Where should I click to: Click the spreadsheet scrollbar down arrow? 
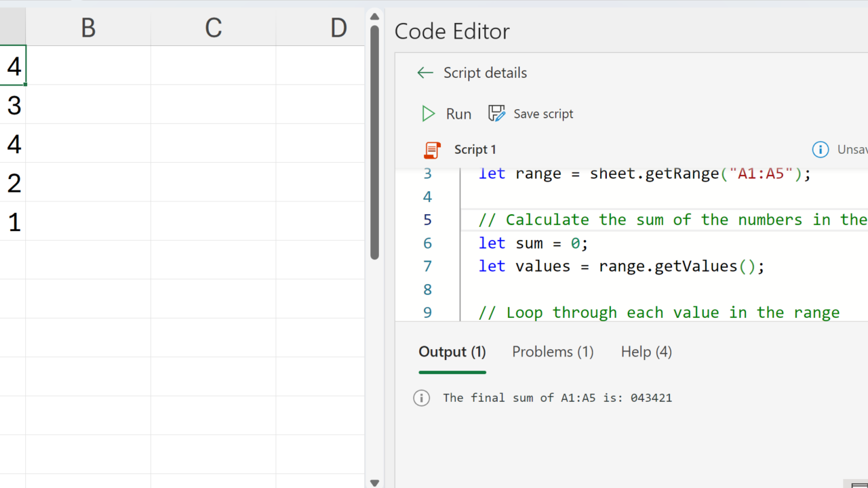374,482
